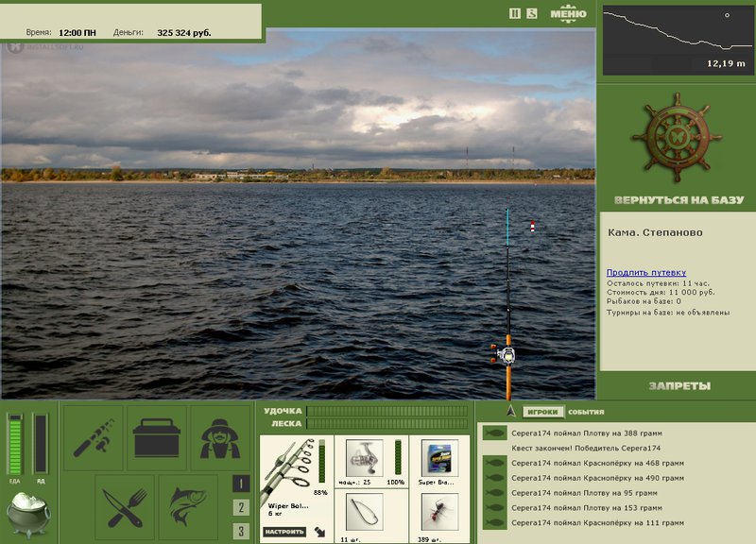Image resolution: width=756 pixels, height=544 pixels.
Task: Click the arrow icon beside ИГРОКИ tab
Action: [511, 411]
